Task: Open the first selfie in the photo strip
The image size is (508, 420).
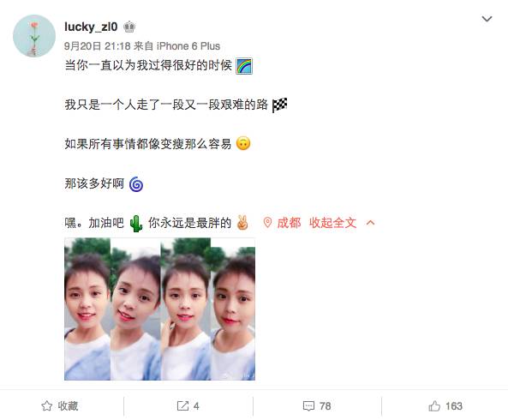Action: (87, 309)
